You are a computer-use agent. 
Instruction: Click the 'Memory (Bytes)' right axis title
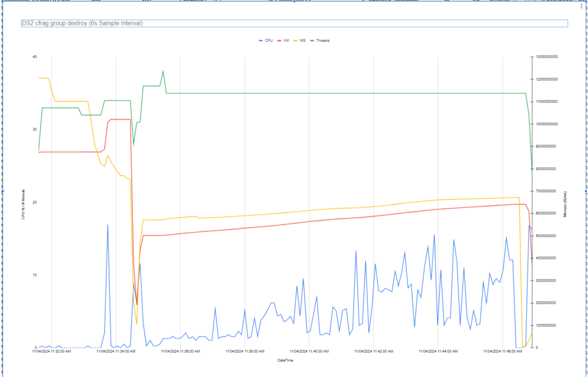click(564, 204)
